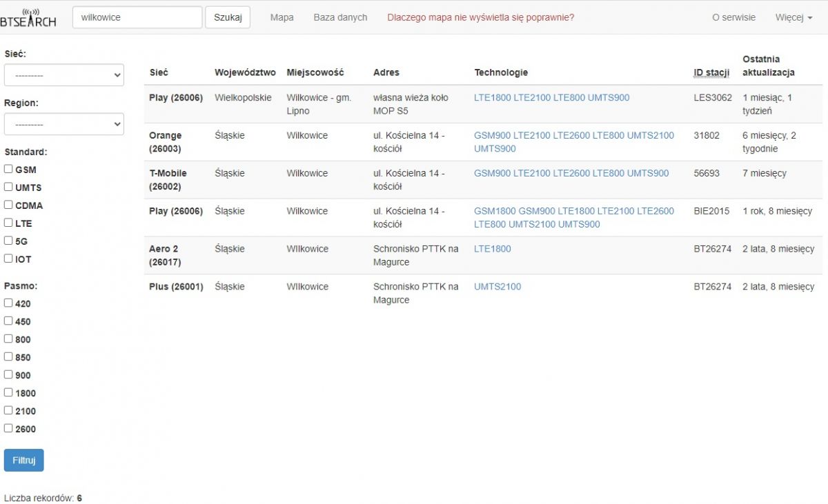Click the Szukaj search button
This screenshot has width=828, height=504.
[x=228, y=17]
